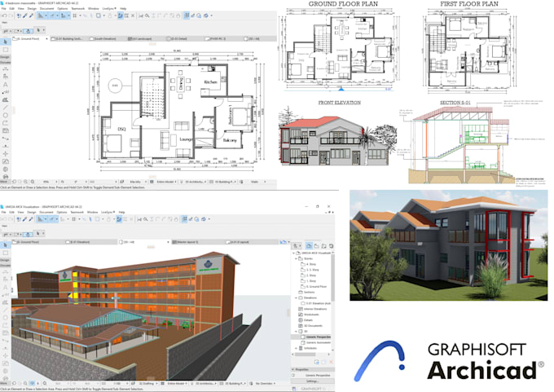Image resolution: width=554 pixels, height=392 pixels.
Task: Click the Settings... button in Navigator
Action: point(312,381)
